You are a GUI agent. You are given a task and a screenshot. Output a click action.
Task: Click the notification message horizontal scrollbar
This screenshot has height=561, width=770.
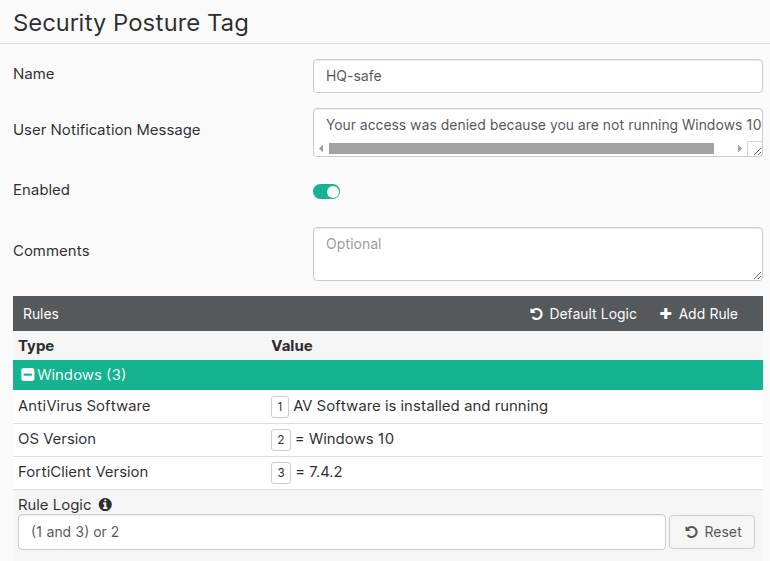tap(520, 148)
